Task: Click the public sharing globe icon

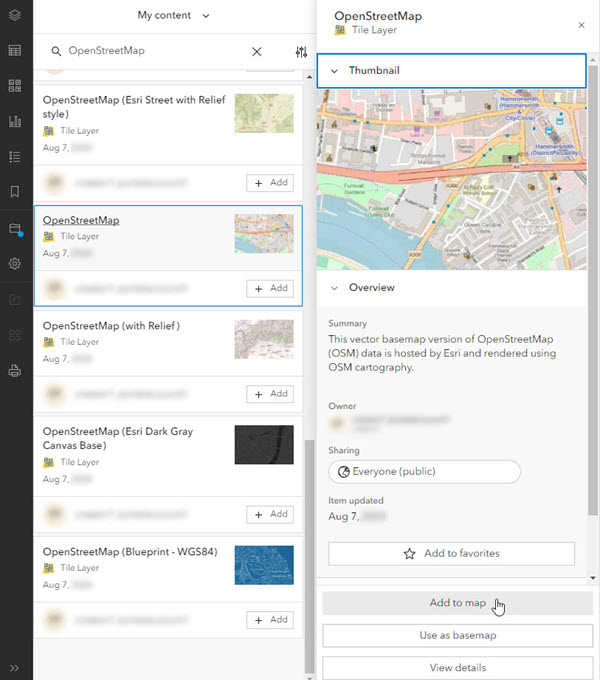Action: (344, 472)
